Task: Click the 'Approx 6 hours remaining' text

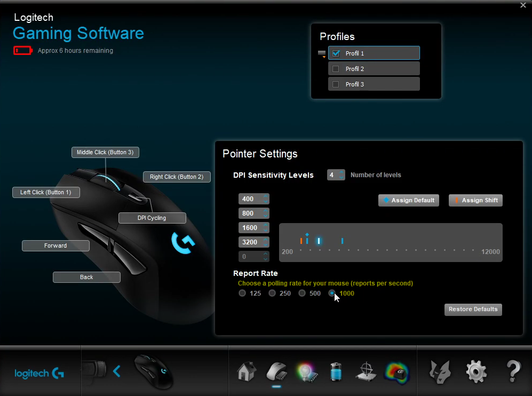Action: coord(75,51)
